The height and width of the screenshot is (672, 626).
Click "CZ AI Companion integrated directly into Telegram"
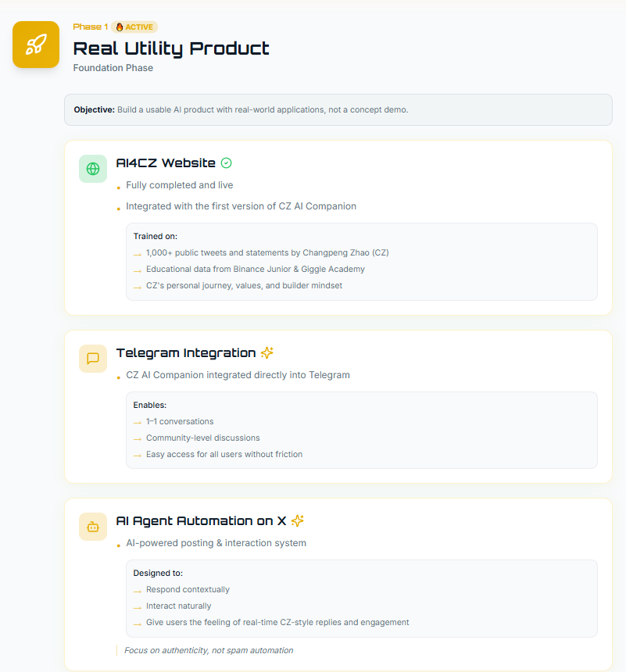point(238,375)
